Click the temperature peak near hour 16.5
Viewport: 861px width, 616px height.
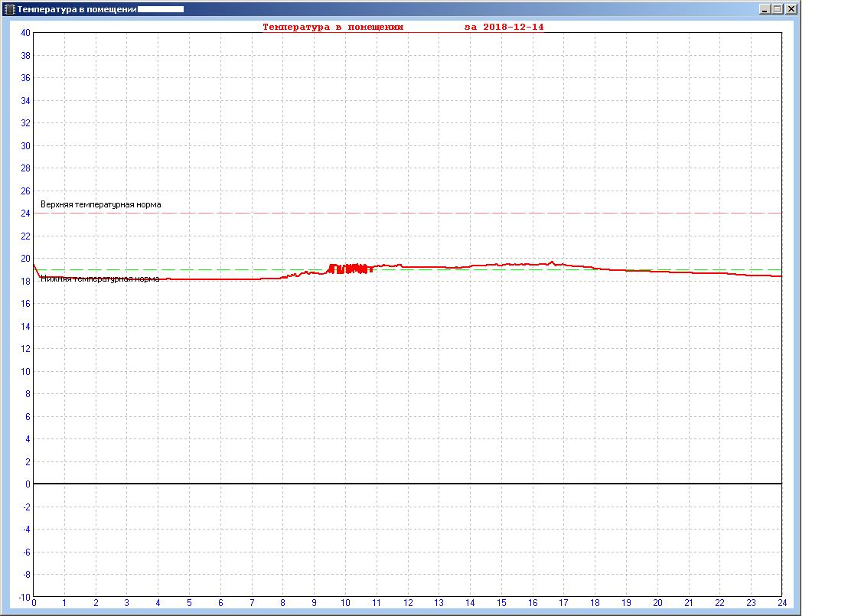click(x=552, y=263)
